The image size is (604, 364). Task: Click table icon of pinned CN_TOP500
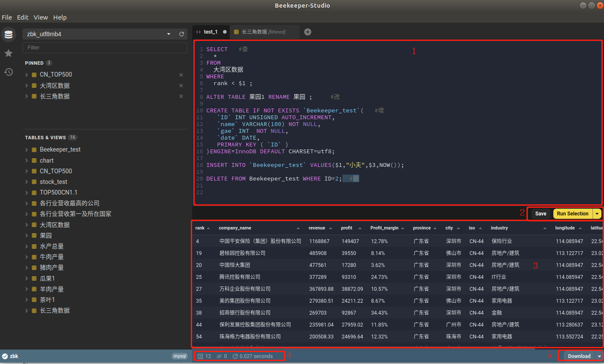34,75
